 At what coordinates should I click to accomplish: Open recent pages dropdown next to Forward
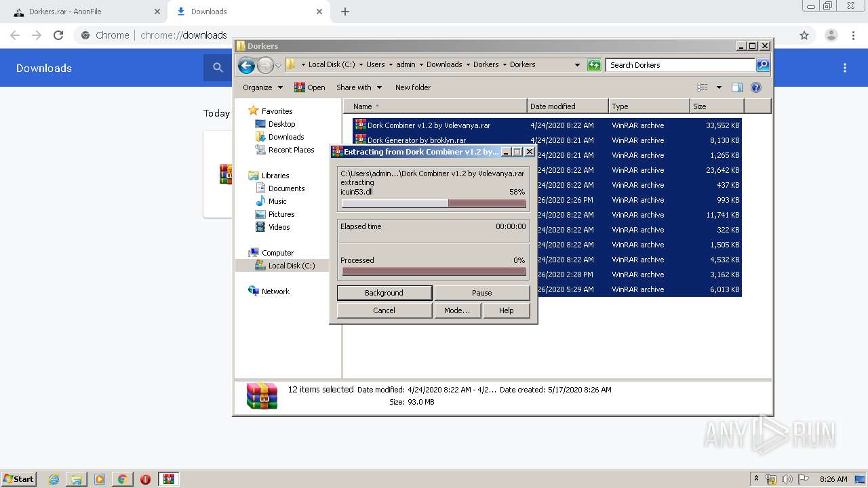[x=278, y=66]
